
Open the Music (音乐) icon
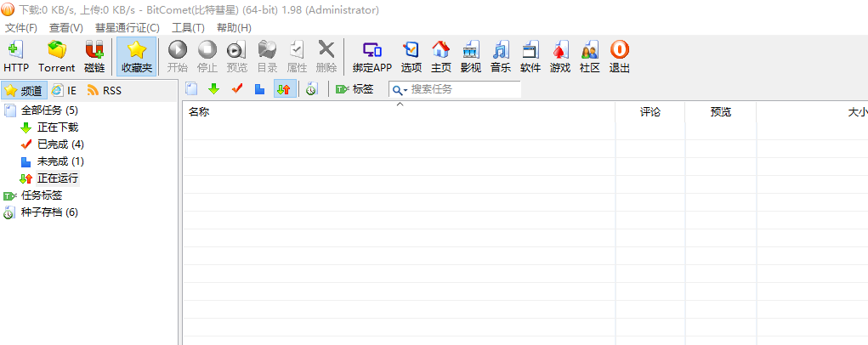[x=501, y=56]
